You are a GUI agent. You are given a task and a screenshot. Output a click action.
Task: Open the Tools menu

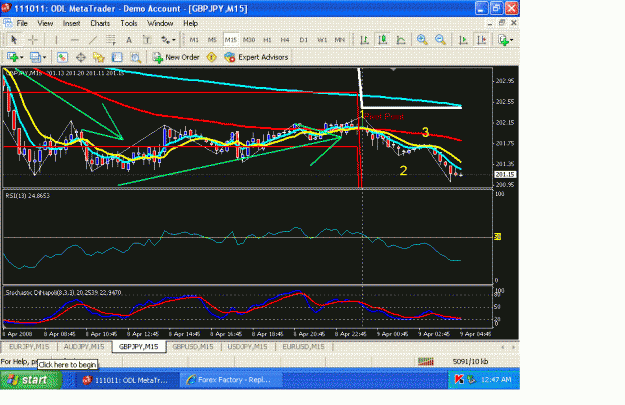point(129,23)
